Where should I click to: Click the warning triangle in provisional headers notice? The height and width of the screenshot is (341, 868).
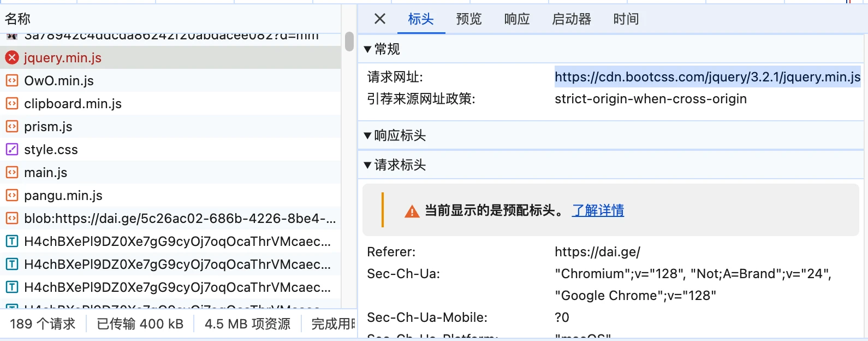point(412,211)
